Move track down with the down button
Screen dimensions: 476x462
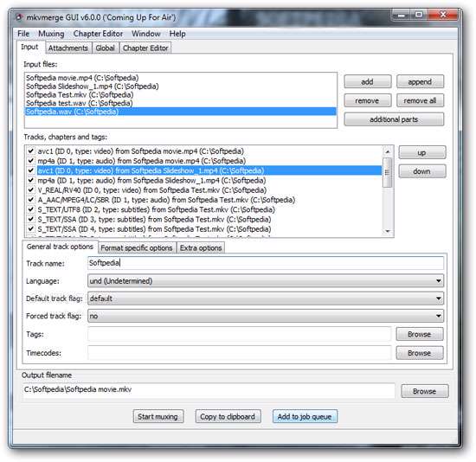click(x=422, y=171)
